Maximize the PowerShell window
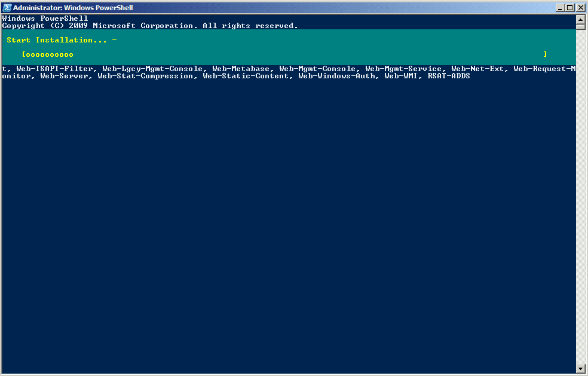Image resolution: width=588 pixels, height=376 pixels. tap(569, 8)
